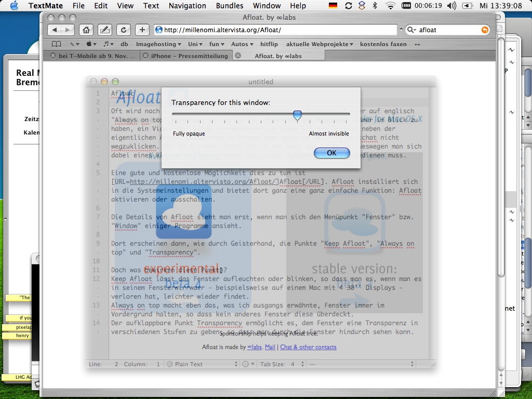
Task: Open the 'db' bookmark
Action: 124,44
